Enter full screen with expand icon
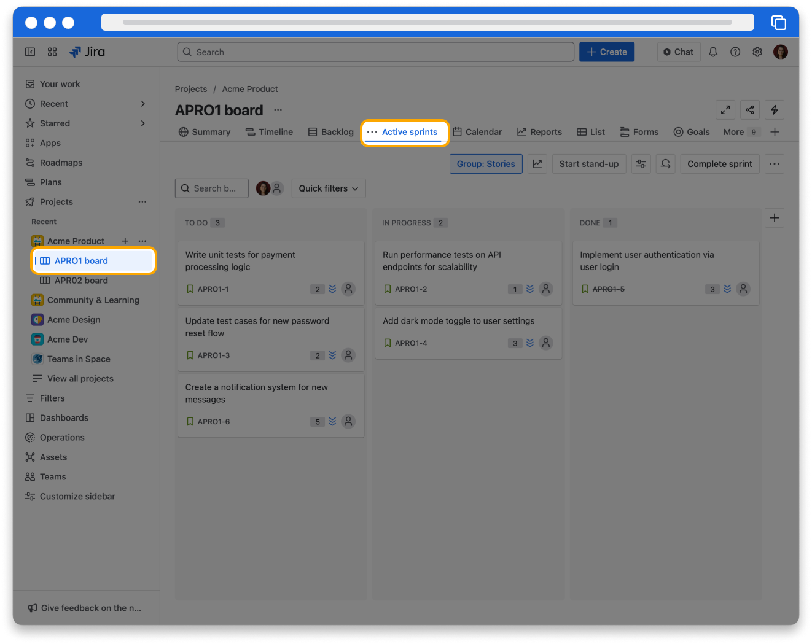Screen dimensions: 812x644 click(725, 110)
